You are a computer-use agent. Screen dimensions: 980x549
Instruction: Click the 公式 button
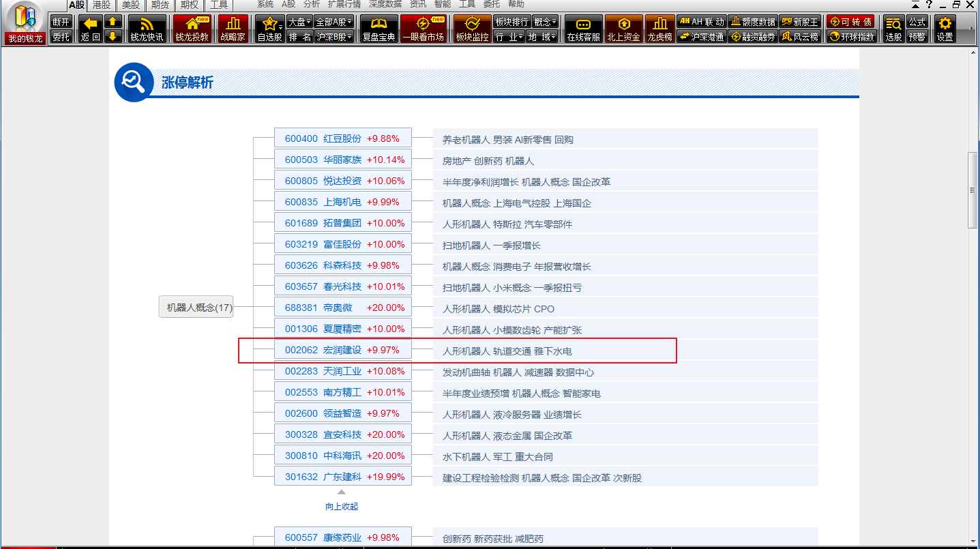(917, 22)
